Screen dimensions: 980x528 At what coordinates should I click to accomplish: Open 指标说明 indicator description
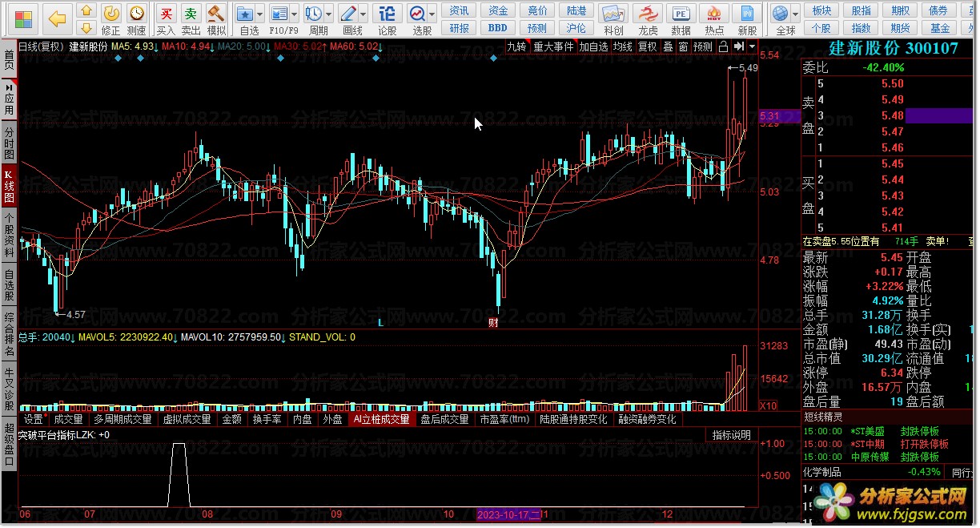pyautogui.click(x=732, y=435)
